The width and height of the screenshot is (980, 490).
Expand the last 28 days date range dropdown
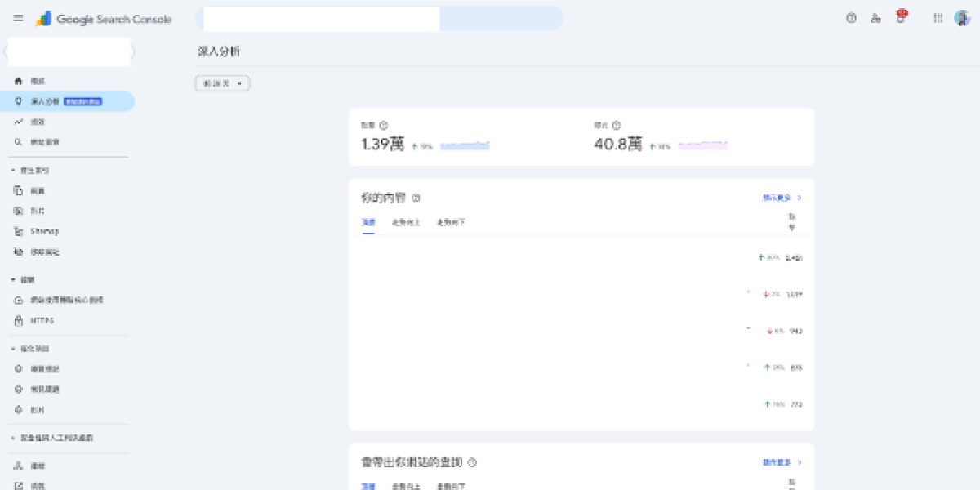[x=220, y=83]
